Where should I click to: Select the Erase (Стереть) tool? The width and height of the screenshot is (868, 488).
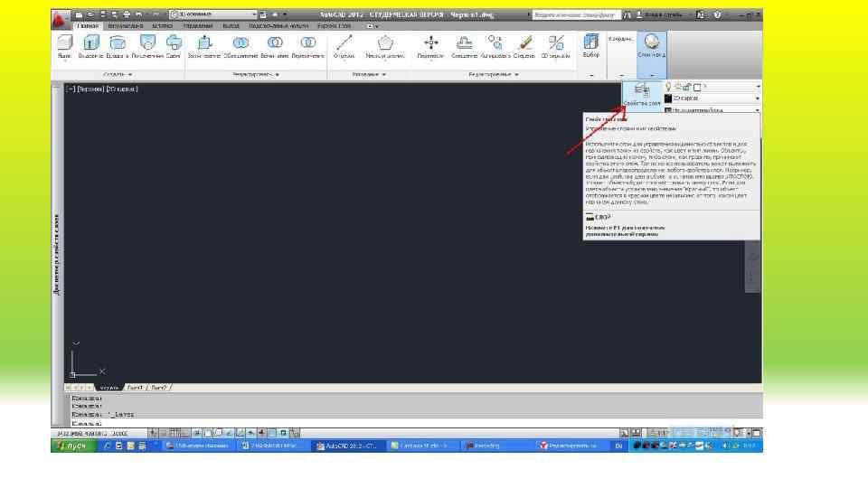524,46
